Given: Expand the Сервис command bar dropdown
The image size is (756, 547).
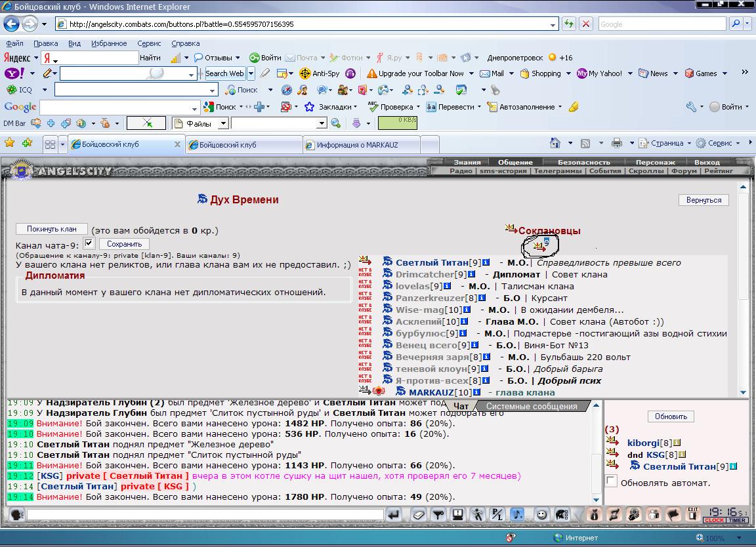Looking at the screenshot, I should coord(738,143).
